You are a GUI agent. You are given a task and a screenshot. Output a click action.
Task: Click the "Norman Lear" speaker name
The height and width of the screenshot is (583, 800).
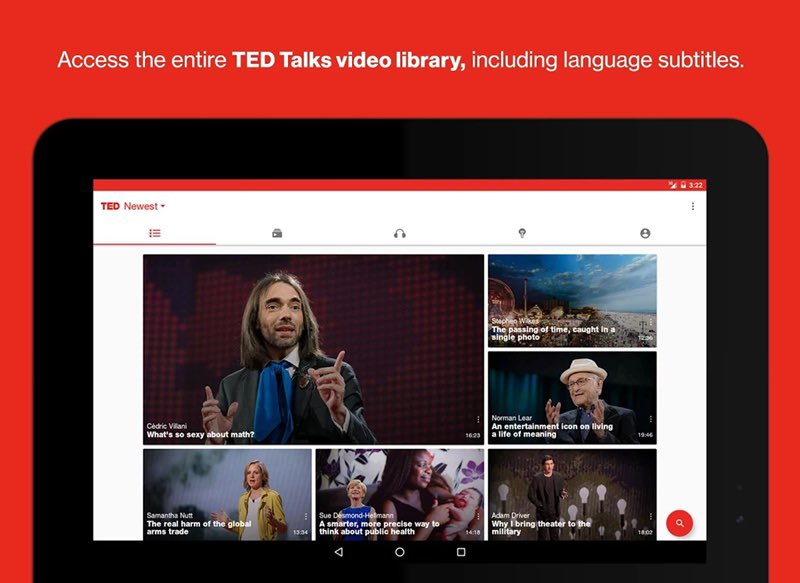512,418
